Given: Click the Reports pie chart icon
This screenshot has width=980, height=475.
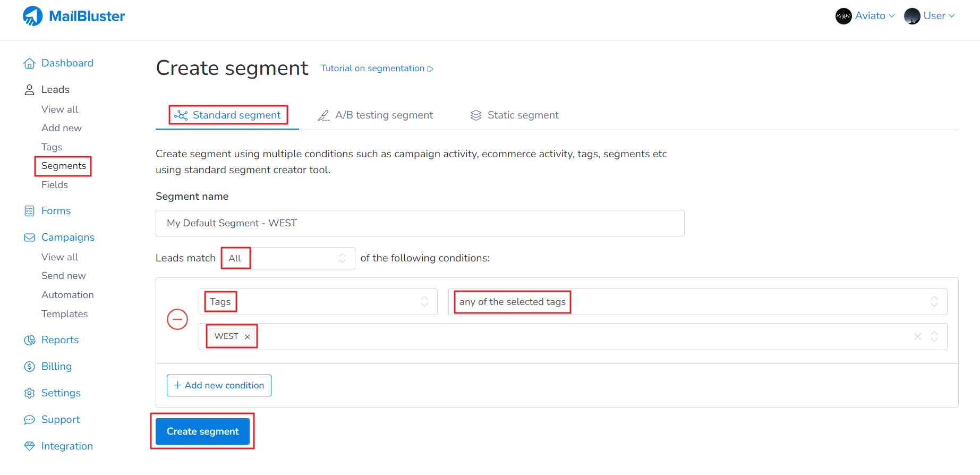Looking at the screenshot, I should tap(29, 340).
